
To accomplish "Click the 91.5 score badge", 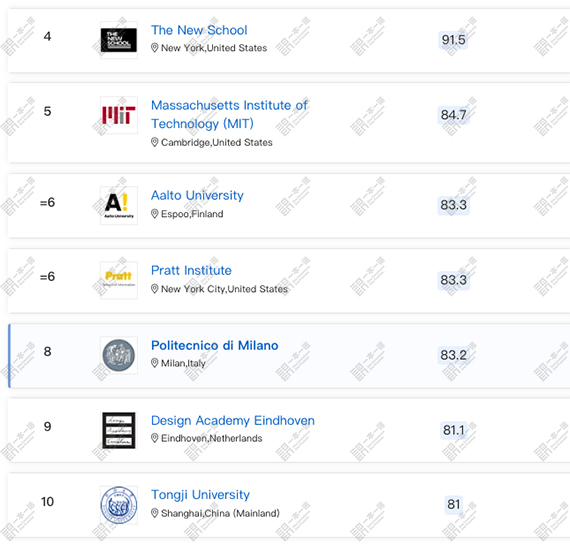I will point(453,40).
